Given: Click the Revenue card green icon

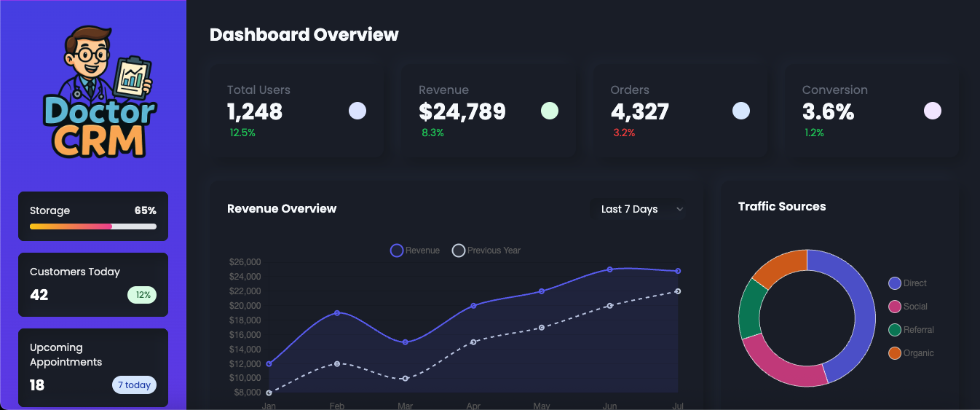Looking at the screenshot, I should click(x=550, y=111).
